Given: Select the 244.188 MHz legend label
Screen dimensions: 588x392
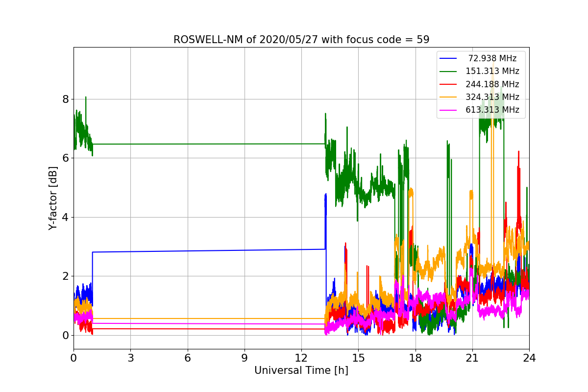Looking at the screenshot, I should 492,84.
